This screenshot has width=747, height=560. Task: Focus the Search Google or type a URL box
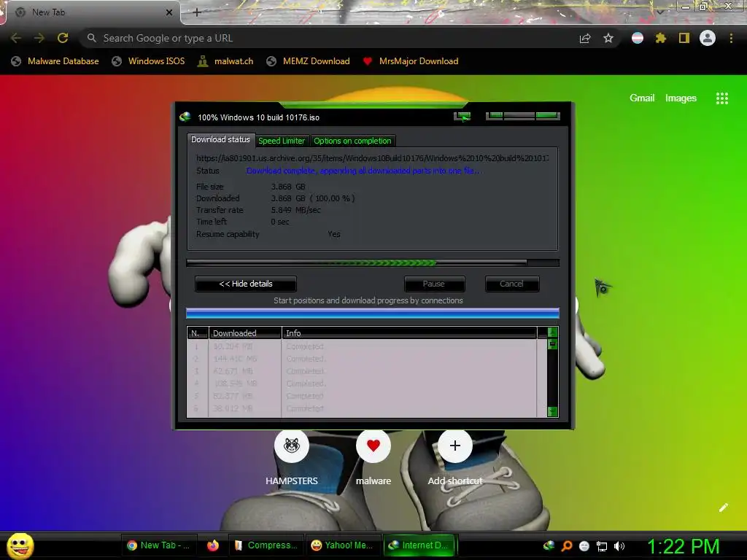[x=329, y=38]
